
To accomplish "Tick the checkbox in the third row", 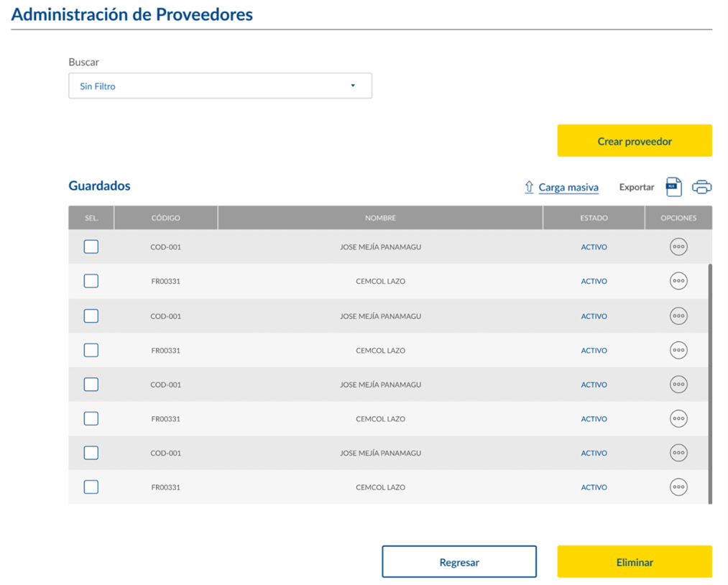I will [91, 316].
